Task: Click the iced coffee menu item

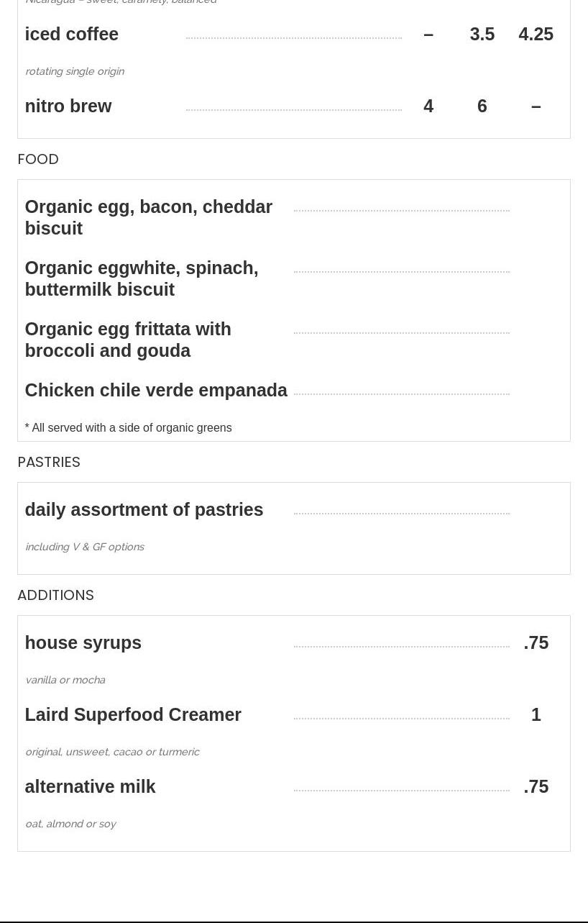Action: tap(72, 35)
